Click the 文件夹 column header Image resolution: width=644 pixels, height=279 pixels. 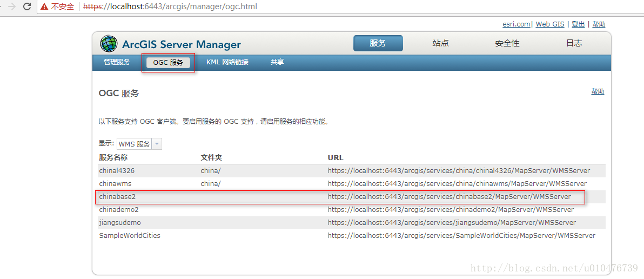[x=211, y=157]
